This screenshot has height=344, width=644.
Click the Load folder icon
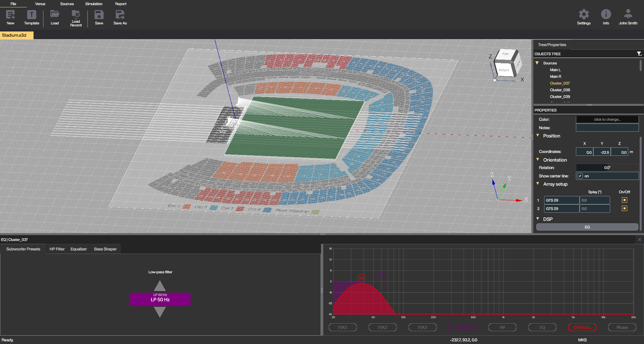point(55,14)
